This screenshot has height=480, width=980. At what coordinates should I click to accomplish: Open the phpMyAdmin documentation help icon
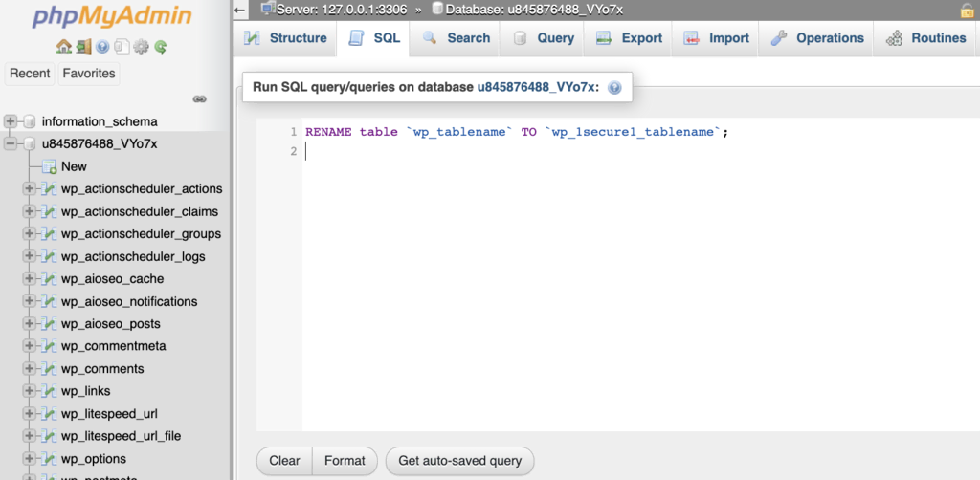click(102, 46)
